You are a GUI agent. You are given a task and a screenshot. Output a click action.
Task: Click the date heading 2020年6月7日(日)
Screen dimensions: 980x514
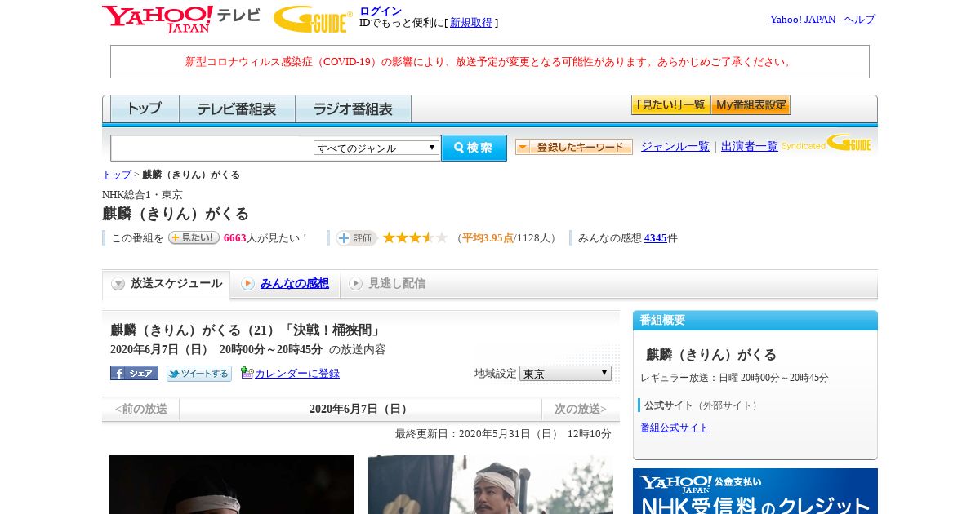360,409
